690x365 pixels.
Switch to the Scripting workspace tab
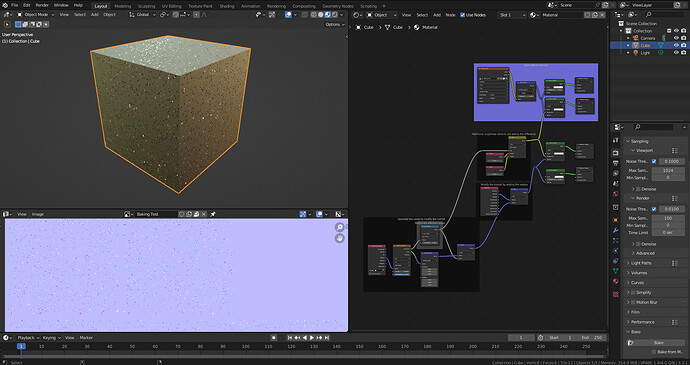click(368, 6)
